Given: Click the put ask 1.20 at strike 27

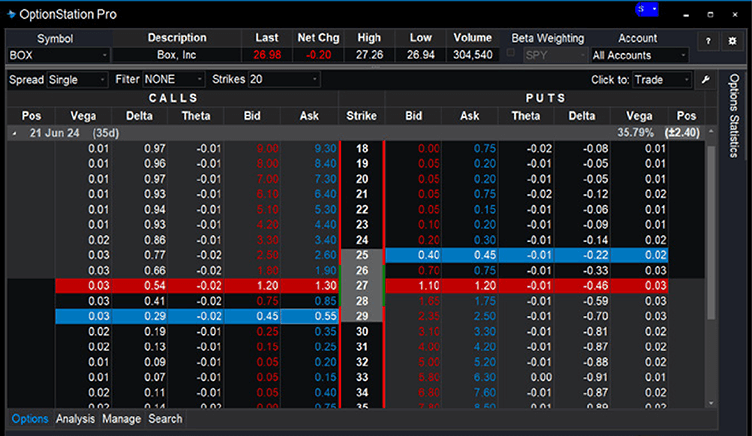Looking at the screenshot, I should click(470, 286).
